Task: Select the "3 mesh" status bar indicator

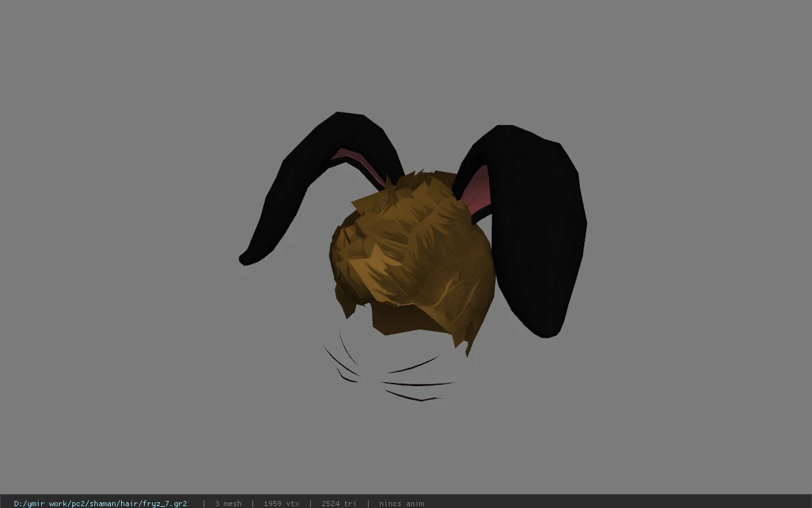Action: pos(228,504)
